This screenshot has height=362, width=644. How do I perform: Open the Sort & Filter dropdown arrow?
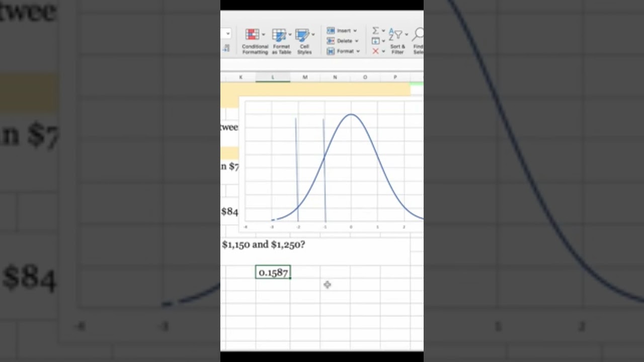click(407, 35)
